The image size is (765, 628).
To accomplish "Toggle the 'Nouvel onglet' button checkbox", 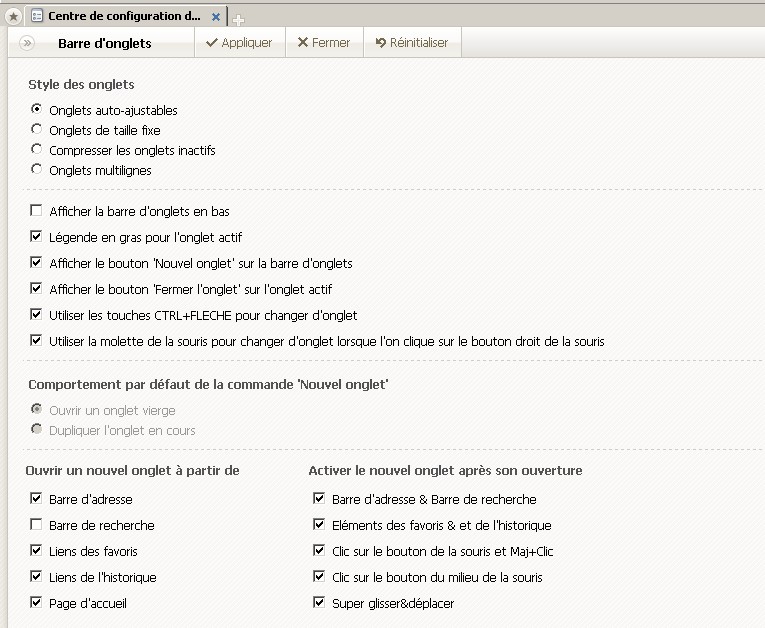I will pyautogui.click(x=36, y=262).
